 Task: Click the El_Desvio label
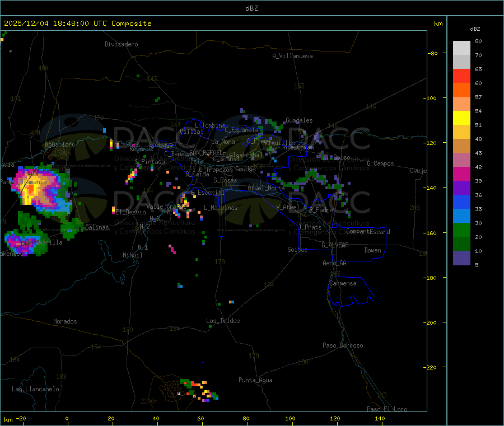pos(131,212)
